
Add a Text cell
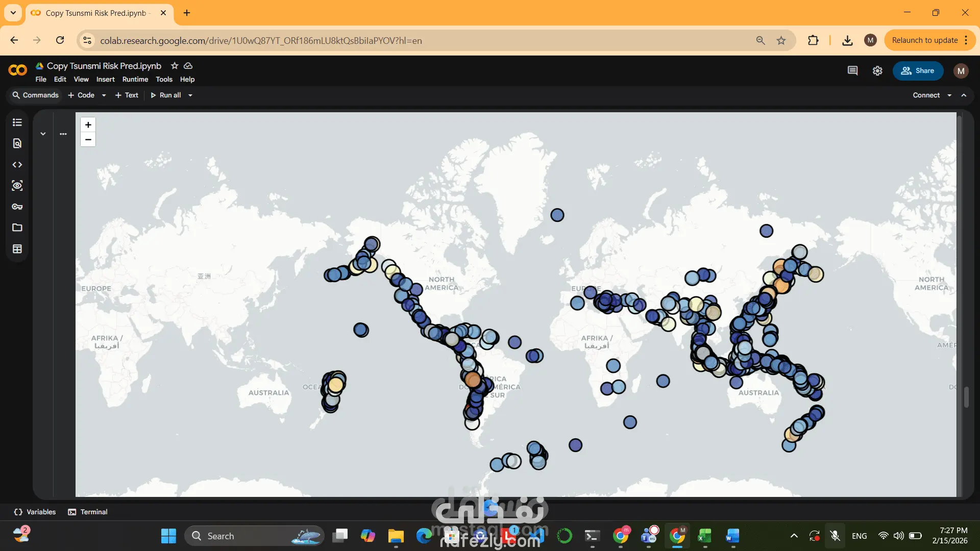point(127,95)
